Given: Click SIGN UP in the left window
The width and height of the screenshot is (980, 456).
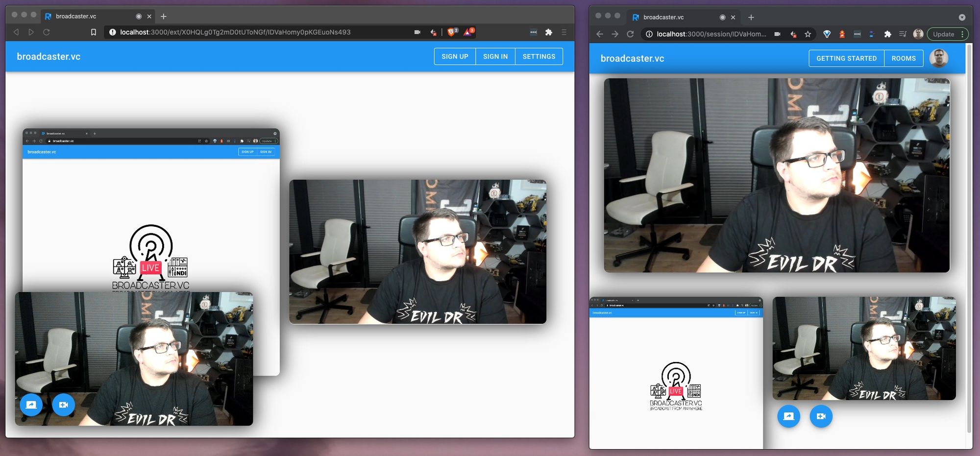Looking at the screenshot, I should pyautogui.click(x=455, y=56).
